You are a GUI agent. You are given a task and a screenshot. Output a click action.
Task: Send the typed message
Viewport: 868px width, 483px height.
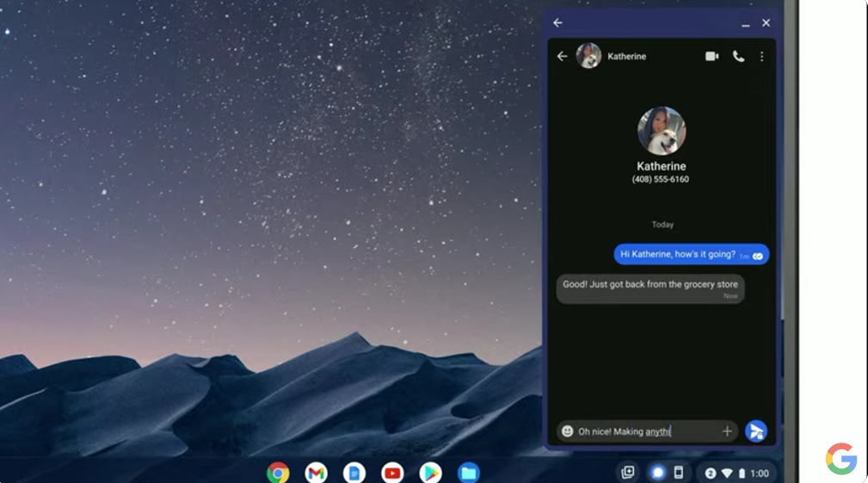pyautogui.click(x=755, y=431)
